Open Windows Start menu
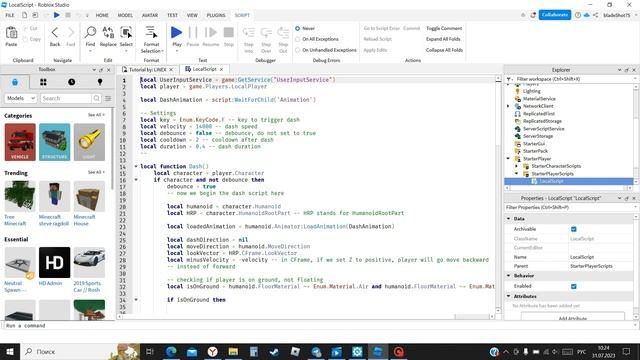The image size is (640, 360). coord(9,351)
